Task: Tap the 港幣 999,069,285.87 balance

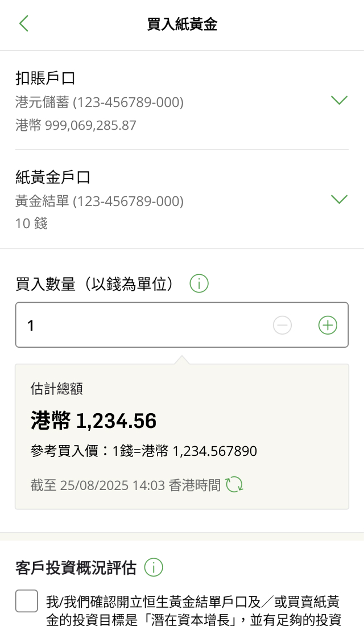Action: 76,125
